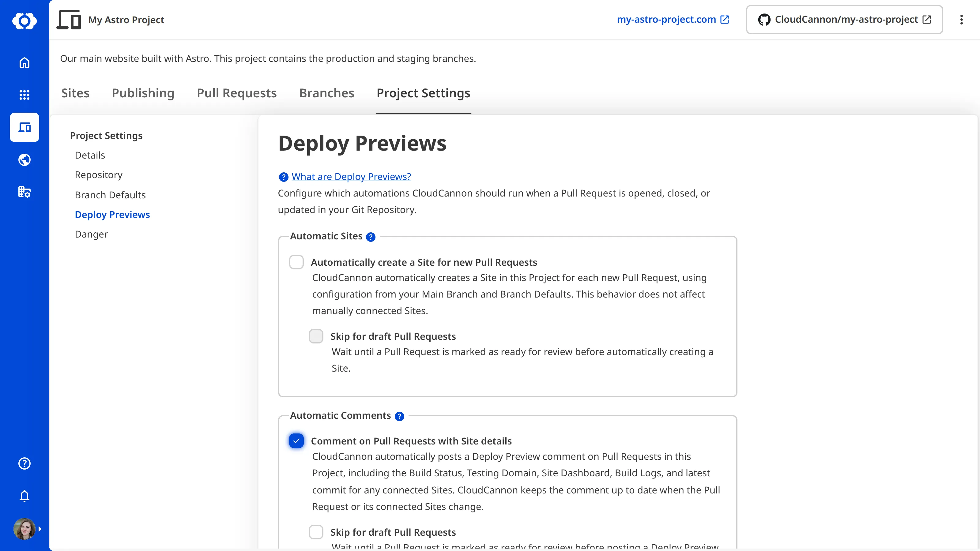Image resolution: width=980 pixels, height=551 pixels.
Task: Open the organization settings building icon
Action: pyautogui.click(x=24, y=192)
